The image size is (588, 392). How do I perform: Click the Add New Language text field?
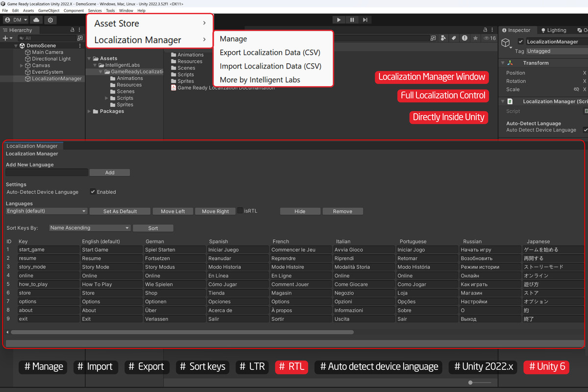click(x=47, y=172)
